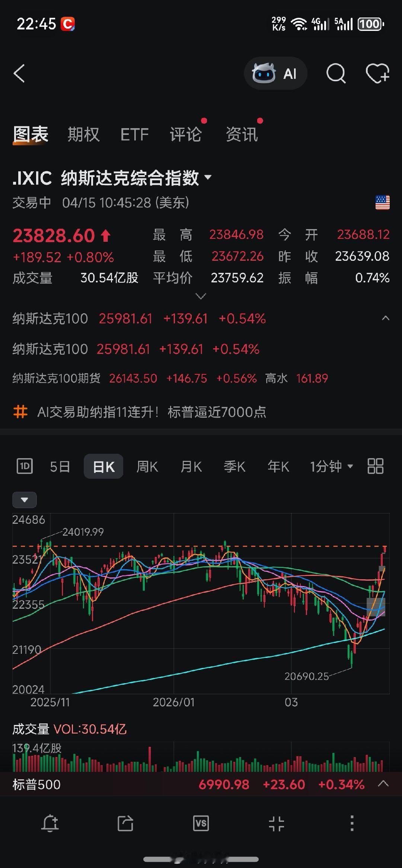Image resolution: width=402 pixels, height=868 pixels.
Task: Tap the share icon in bottom bar
Action: (x=125, y=823)
